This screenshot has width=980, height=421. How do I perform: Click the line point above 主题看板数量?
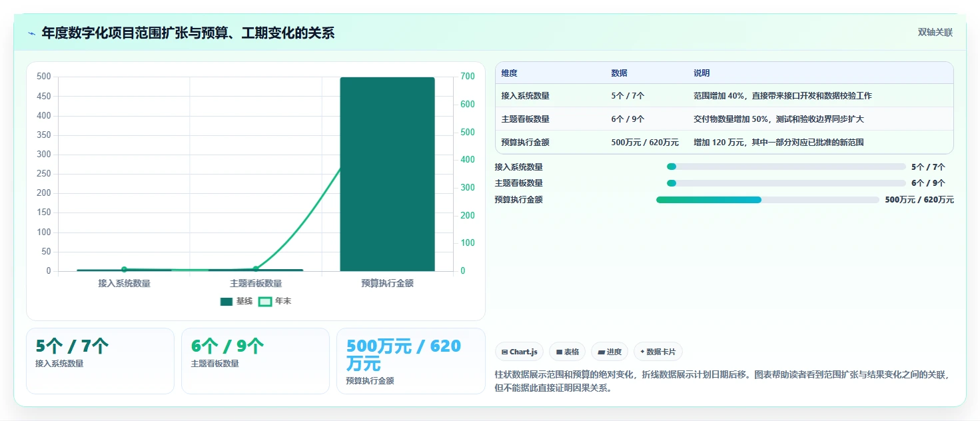pyautogui.click(x=256, y=268)
